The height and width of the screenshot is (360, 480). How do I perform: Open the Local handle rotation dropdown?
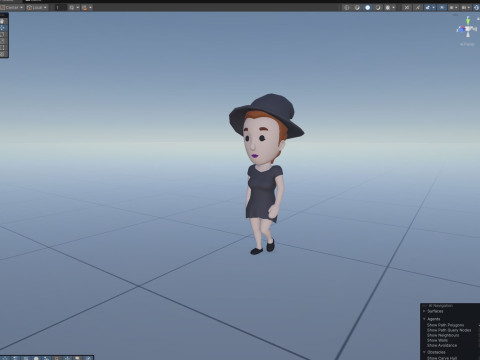[37, 7]
